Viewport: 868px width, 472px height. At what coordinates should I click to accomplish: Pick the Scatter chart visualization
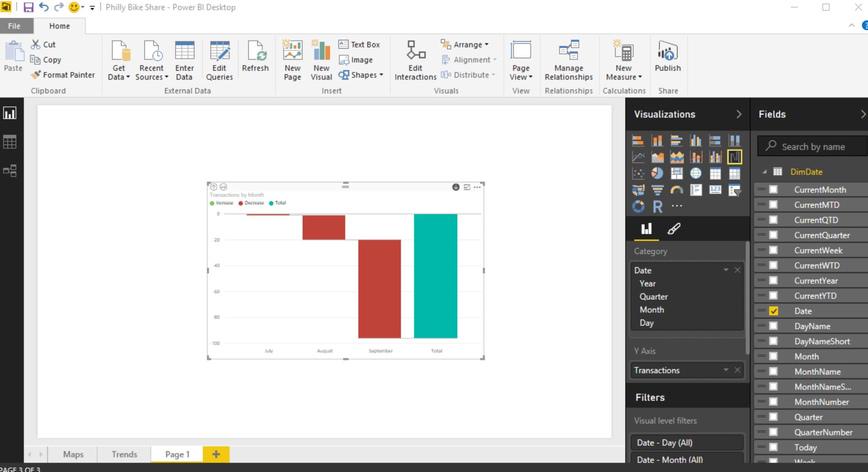click(x=638, y=173)
